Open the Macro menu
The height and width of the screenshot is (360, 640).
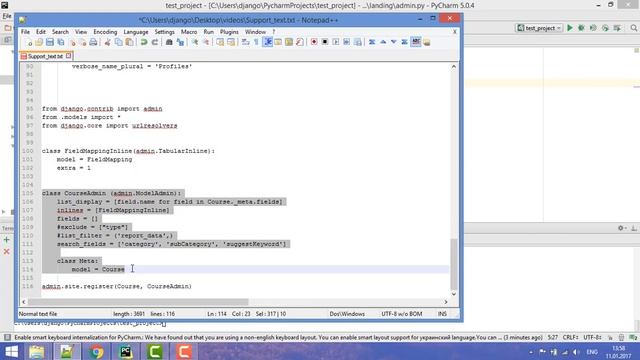(189, 32)
